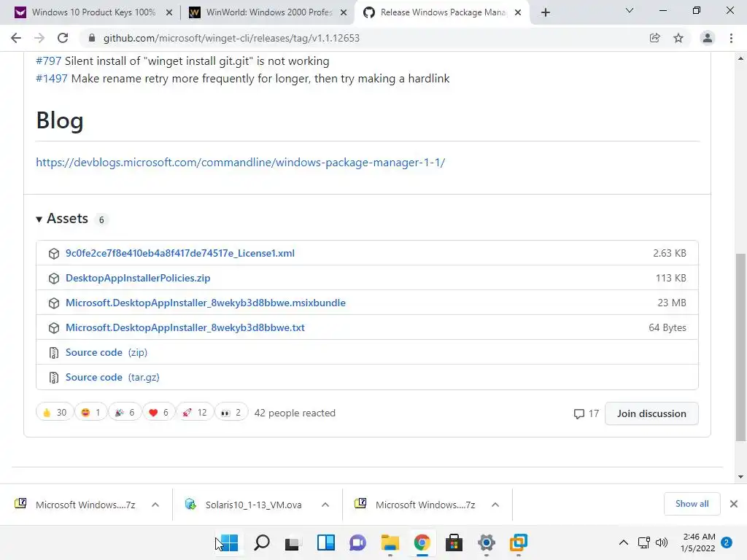
Task: Switch to WinWorld Windows 2000 tab
Action: click(269, 12)
